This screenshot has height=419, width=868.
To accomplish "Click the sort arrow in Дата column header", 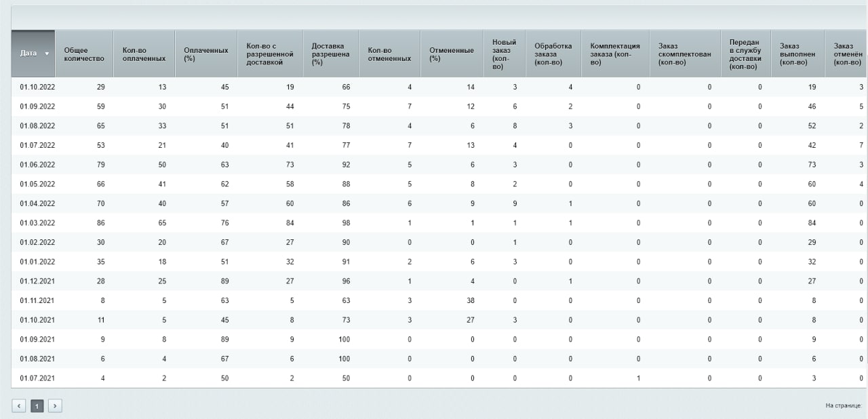I will (47, 54).
